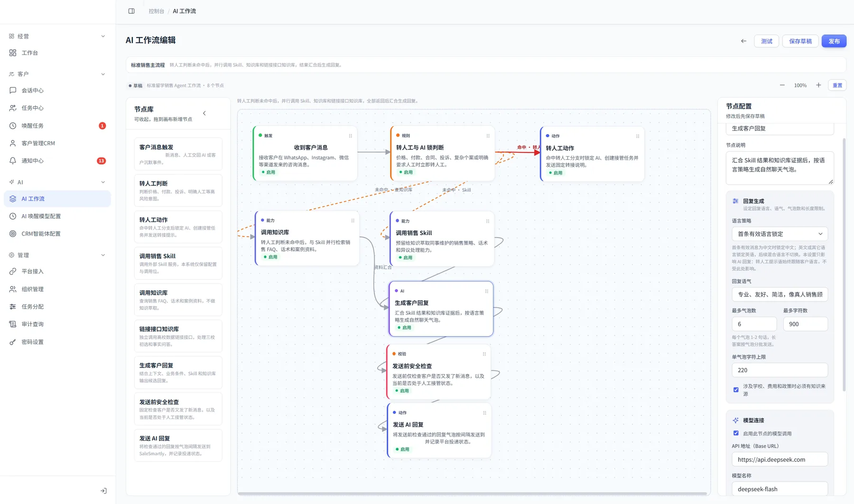Click the logout icon at sidebar bottom

tap(103, 491)
